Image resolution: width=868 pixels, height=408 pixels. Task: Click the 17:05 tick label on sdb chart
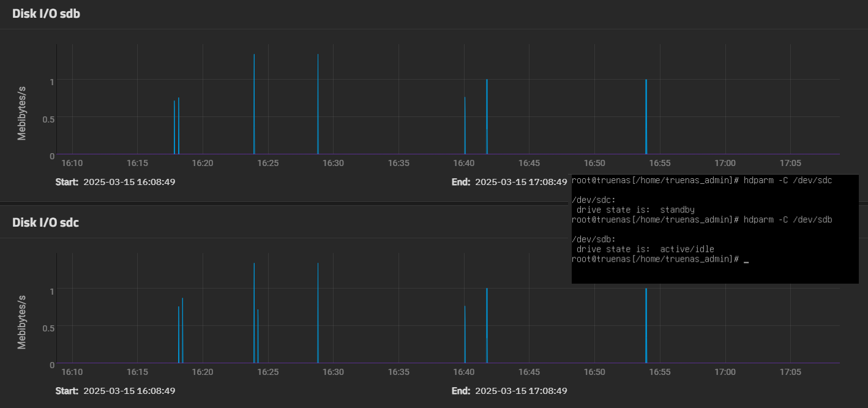[790, 164]
